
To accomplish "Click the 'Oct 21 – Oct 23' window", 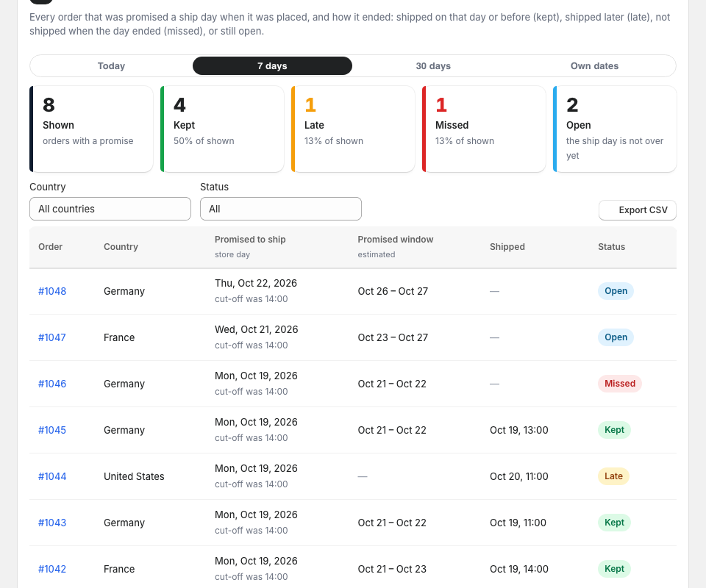I will pyautogui.click(x=392, y=570).
